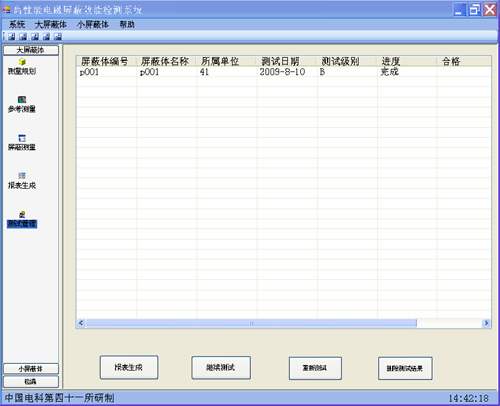500x406 pixels.
Task: Click the middle (third) toolbar icon
Action: click(35, 37)
